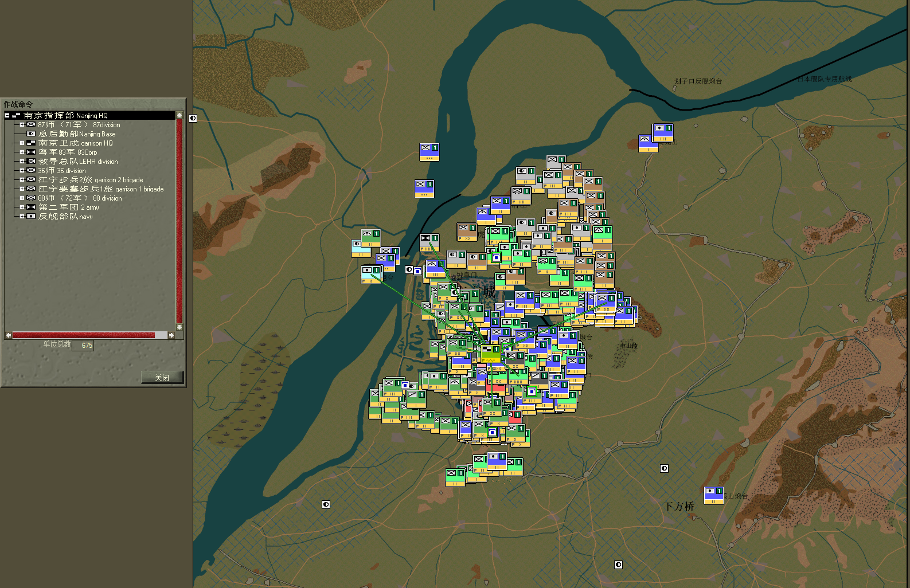Click the 划子口反舰炮台 map label
Screen dimensions: 910x588
point(698,81)
